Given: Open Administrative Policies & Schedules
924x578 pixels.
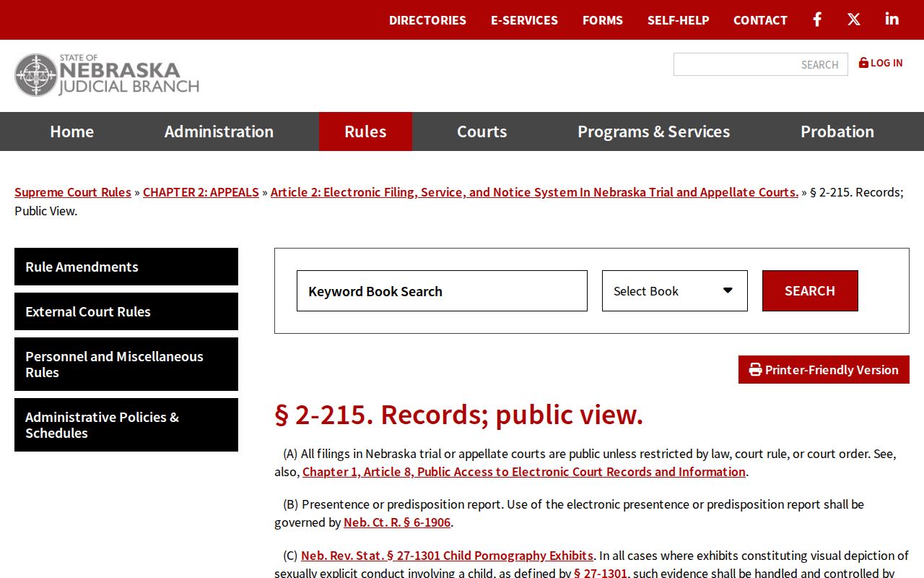Looking at the screenshot, I should (x=126, y=425).
